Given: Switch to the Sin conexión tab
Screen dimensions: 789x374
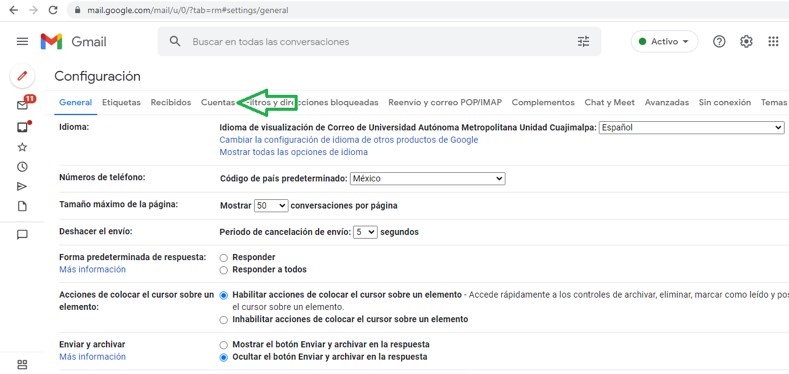Looking at the screenshot, I should [x=725, y=102].
